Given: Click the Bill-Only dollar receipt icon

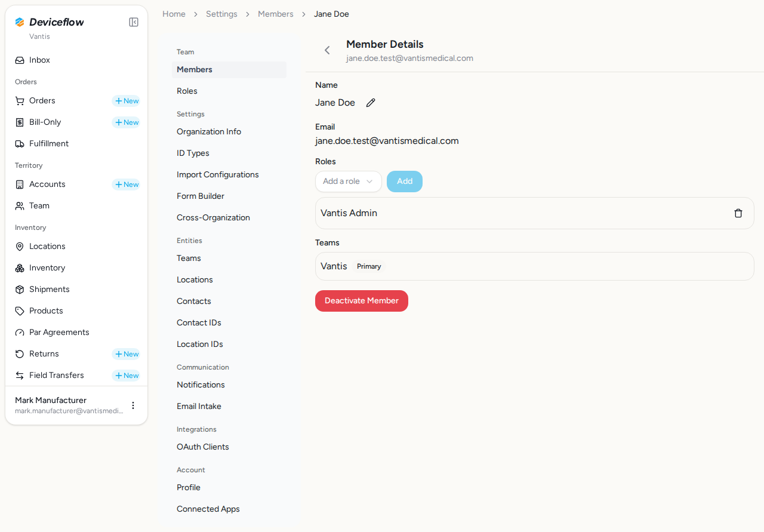Looking at the screenshot, I should point(20,122).
